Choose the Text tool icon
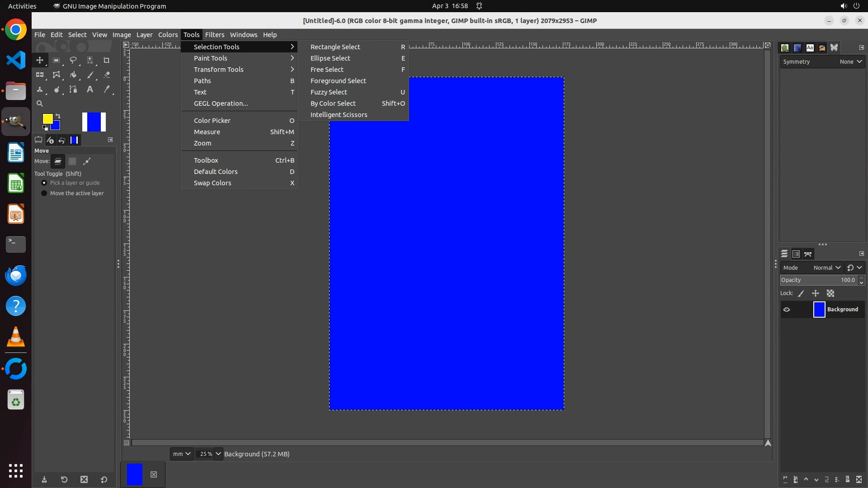 point(90,89)
